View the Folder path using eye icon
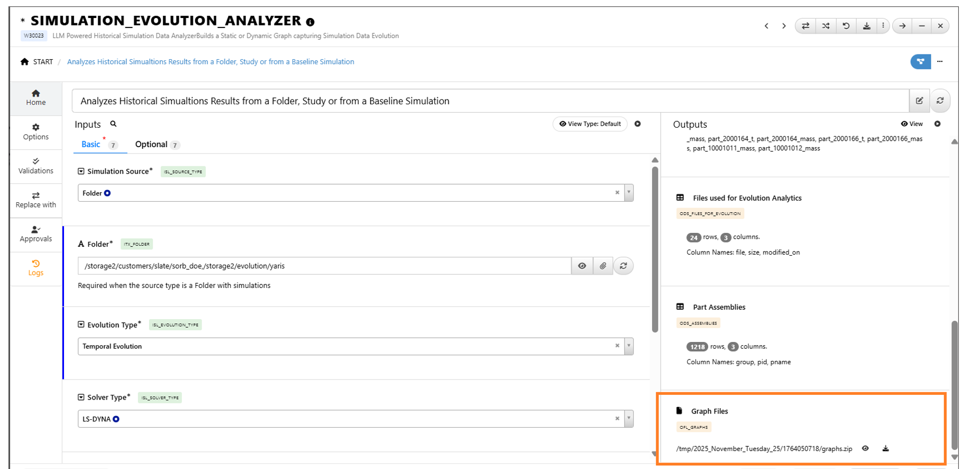 click(x=582, y=266)
